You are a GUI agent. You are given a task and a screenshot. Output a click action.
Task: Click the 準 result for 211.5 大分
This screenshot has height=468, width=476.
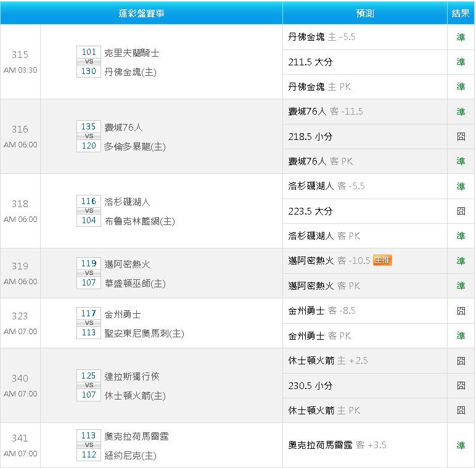[x=461, y=62]
